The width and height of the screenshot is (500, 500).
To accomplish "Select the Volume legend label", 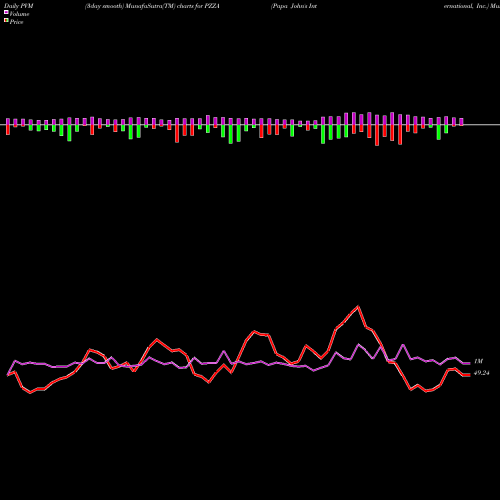I will (19, 14).
